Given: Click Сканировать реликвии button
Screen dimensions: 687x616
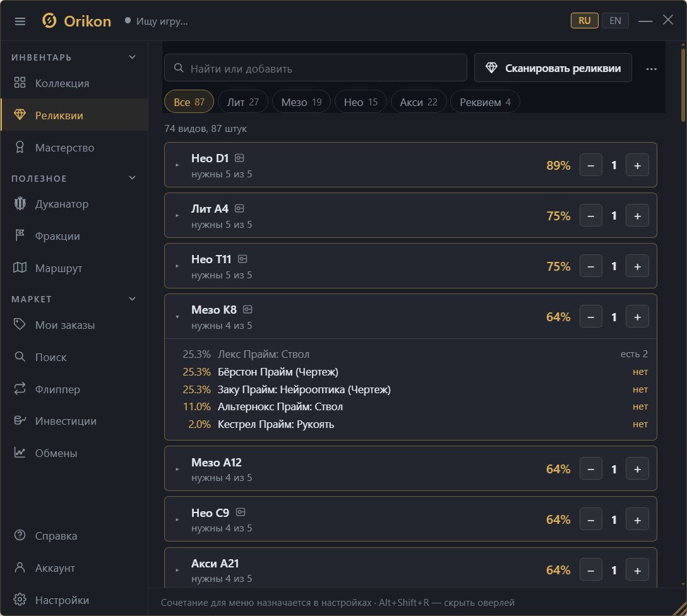Looking at the screenshot, I should tap(553, 68).
